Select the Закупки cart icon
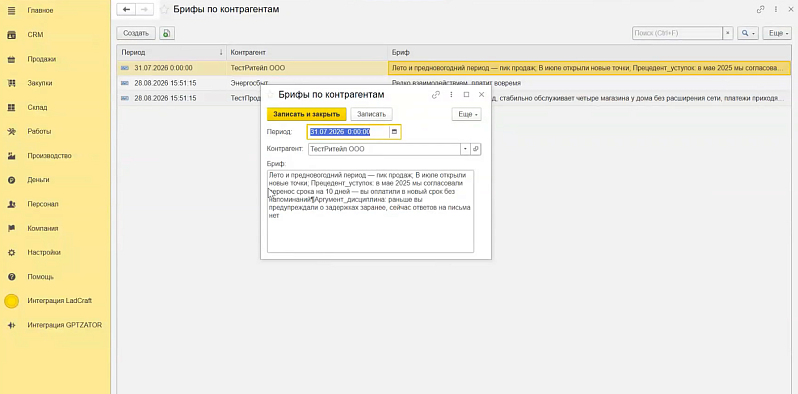The image size is (798, 394). point(11,83)
